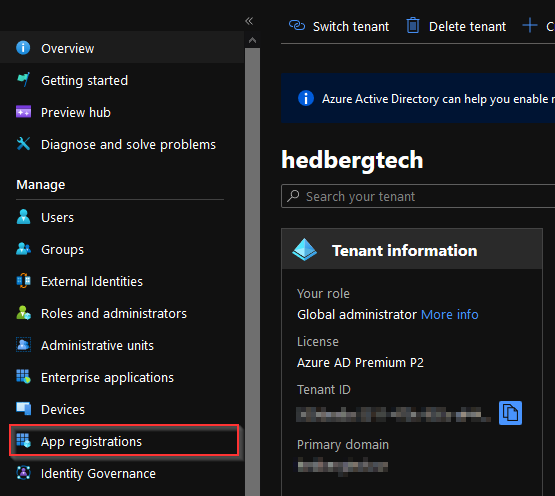Click the Preview hub icon

pyautogui.click(x=23, y=112)
